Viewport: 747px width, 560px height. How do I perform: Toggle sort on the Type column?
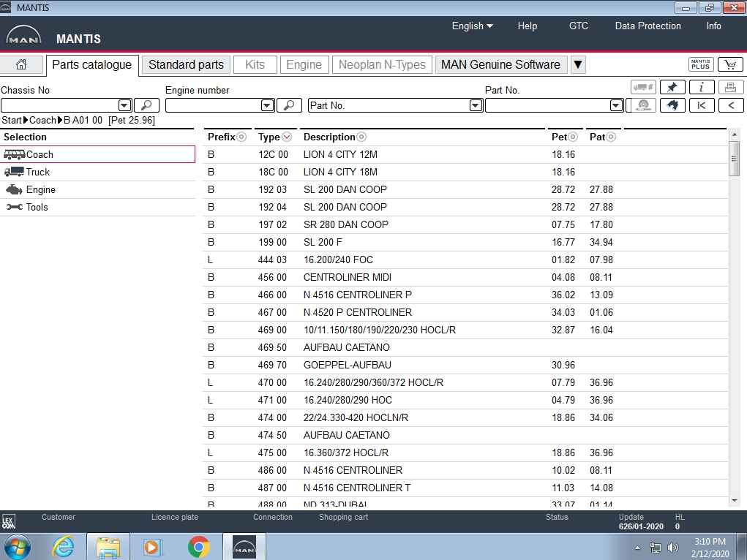coord(287,137)
